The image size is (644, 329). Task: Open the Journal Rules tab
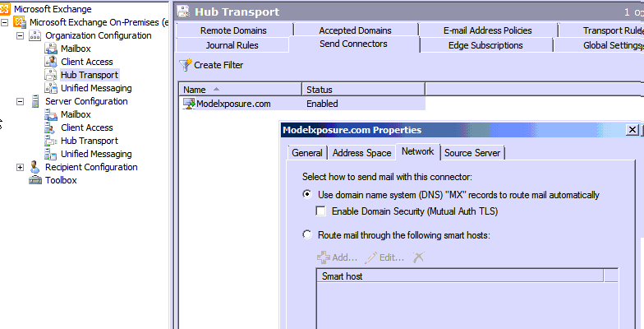coord(232,45)
